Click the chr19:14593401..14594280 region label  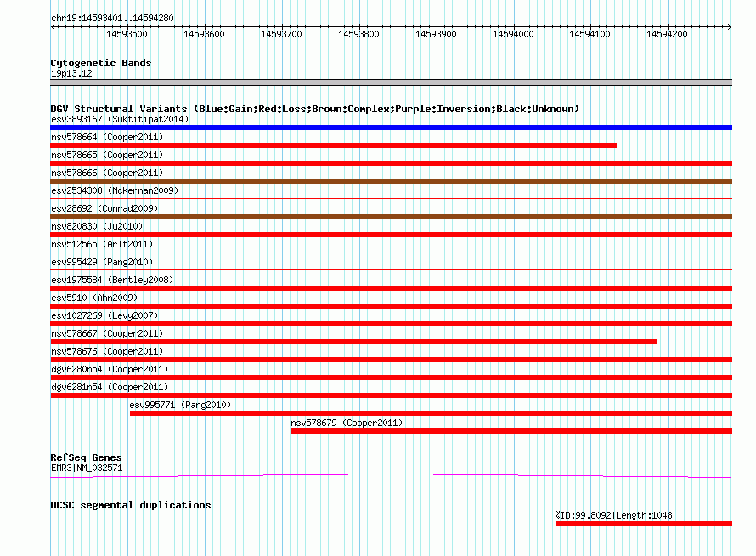(112, 18)
